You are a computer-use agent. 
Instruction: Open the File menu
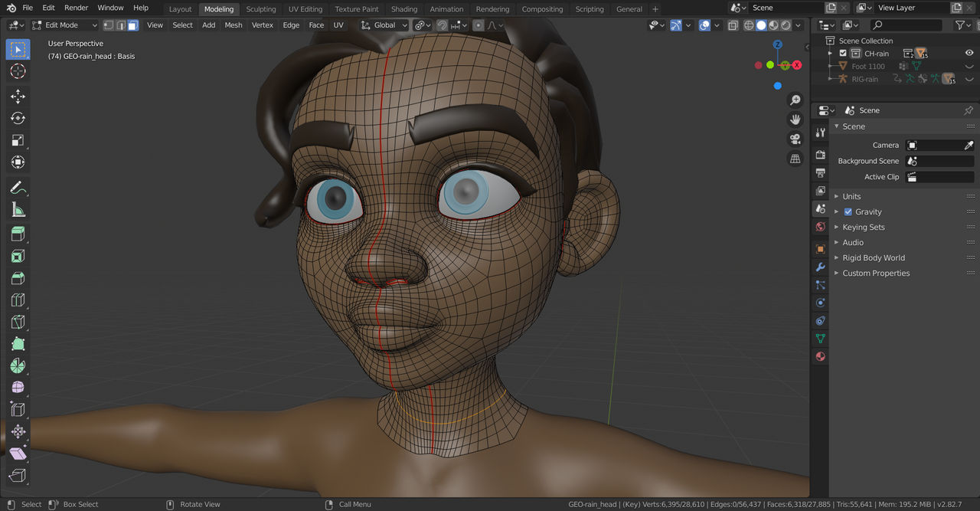[x=28, y=8]
